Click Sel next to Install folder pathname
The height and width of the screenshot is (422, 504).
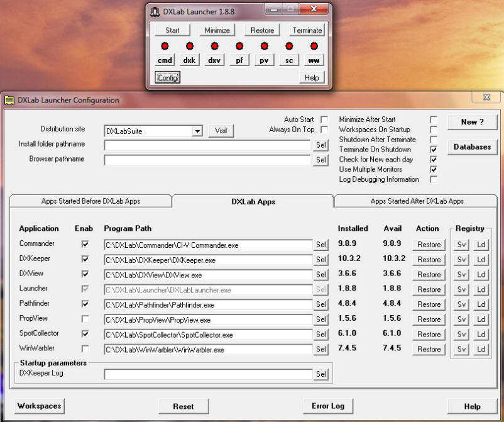click(x=320, y=145)
